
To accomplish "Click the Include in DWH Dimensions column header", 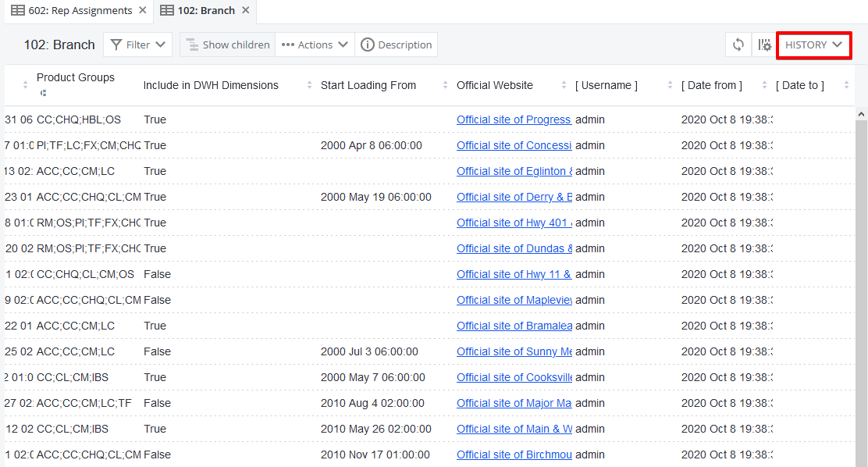I will tap(211, 85).
